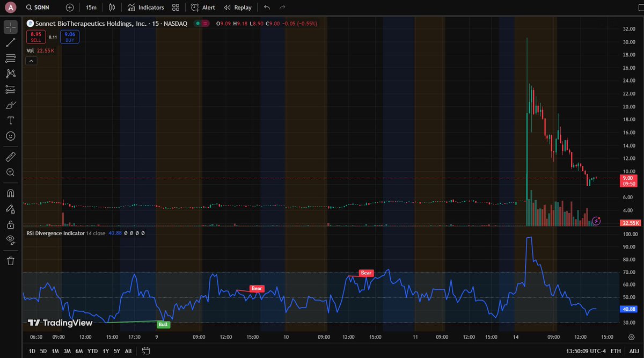Screen dimensions: 644x358
Task: Click the 9.06 BUY button
Action: click(70, 36)
